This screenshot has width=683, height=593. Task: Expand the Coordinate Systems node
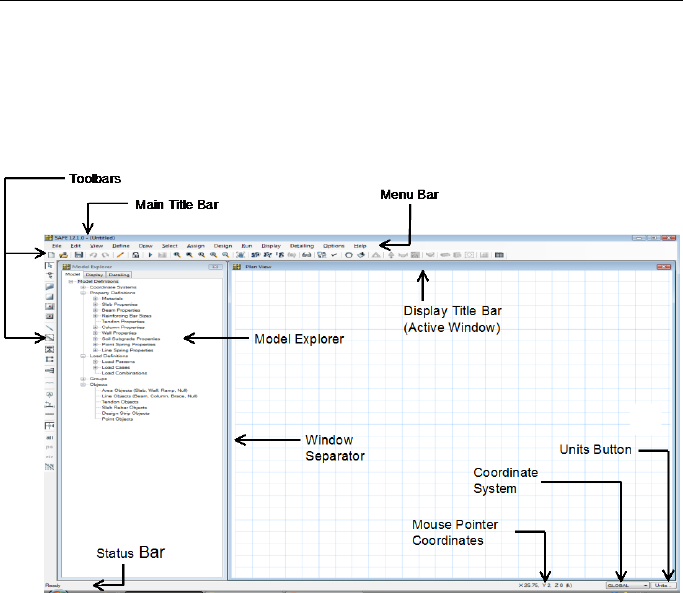point(83,287)
